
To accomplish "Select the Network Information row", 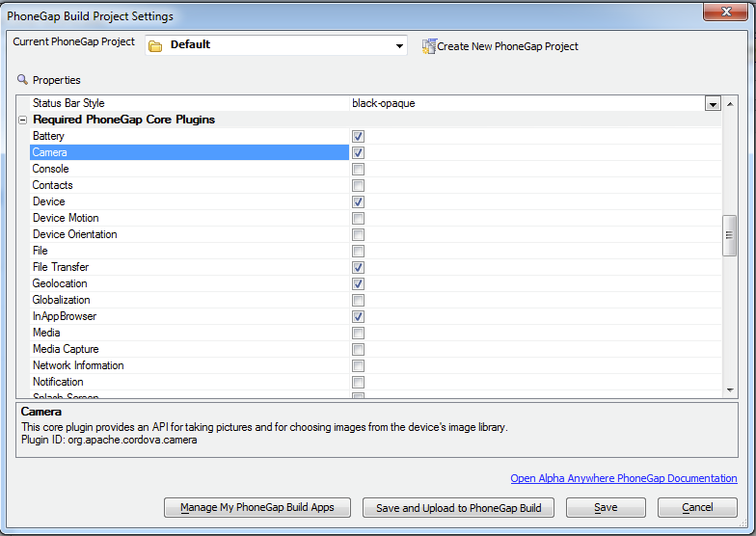I will point(78,365).
